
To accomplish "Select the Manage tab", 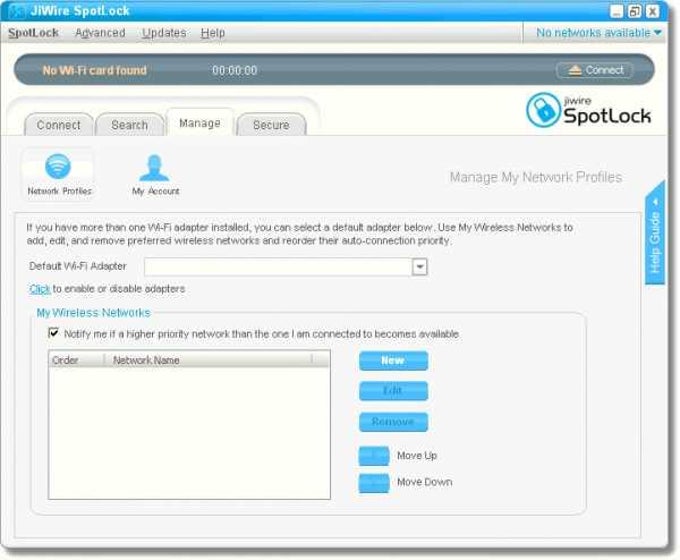I will pos(199,123).
